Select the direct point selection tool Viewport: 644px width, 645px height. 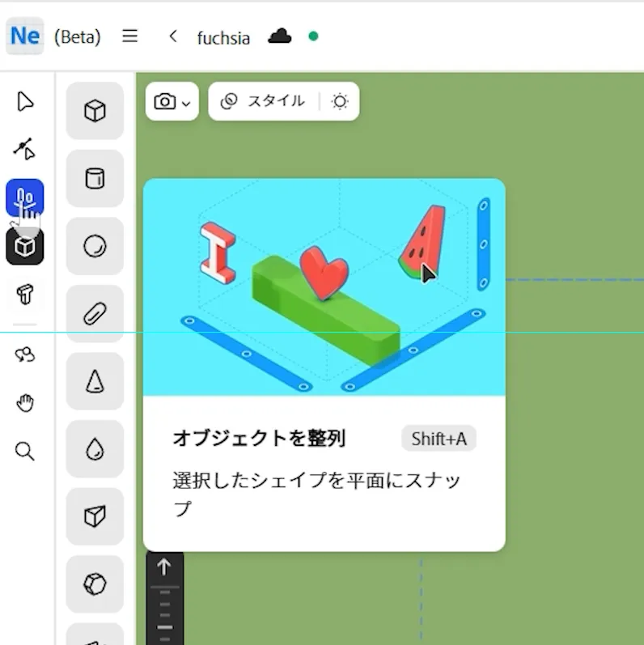coord(25,148)
